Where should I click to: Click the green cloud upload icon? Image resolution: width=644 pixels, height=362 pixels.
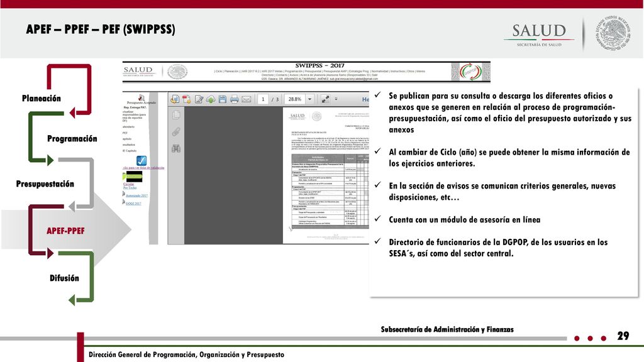pos(211,99)
